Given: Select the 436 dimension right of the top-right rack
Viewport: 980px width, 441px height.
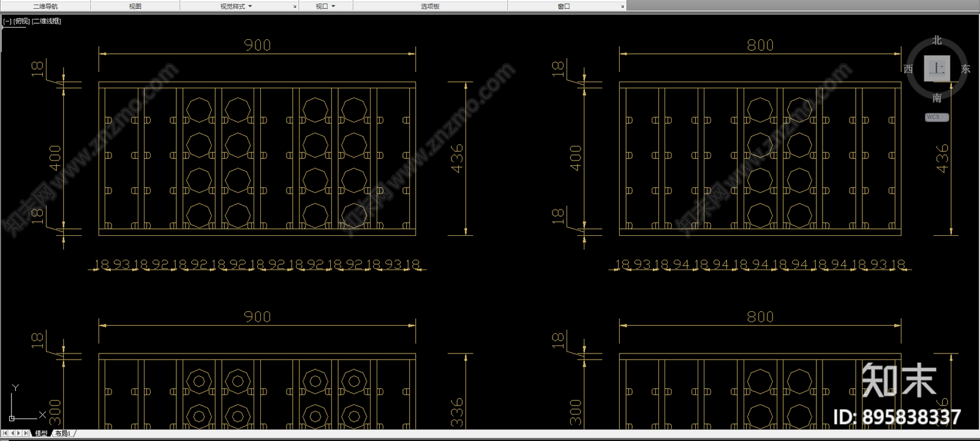Looking at the screenshot, I should click(x=942, y=159).
